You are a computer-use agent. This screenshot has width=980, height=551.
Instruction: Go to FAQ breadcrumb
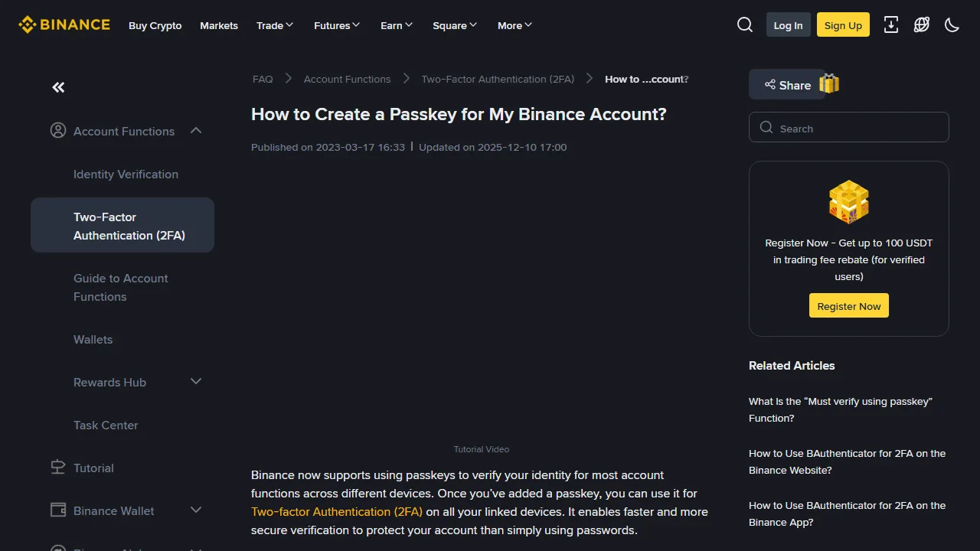click(263, 79)
